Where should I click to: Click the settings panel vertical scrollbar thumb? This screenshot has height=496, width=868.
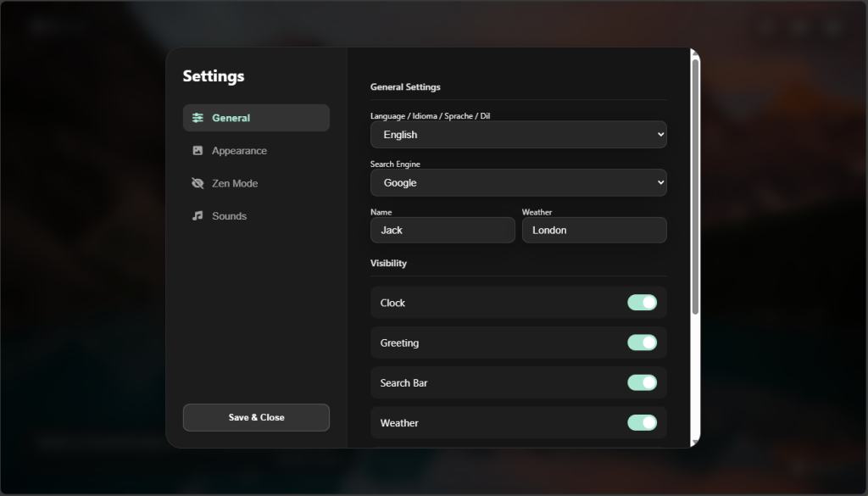[x=695, y=187]
